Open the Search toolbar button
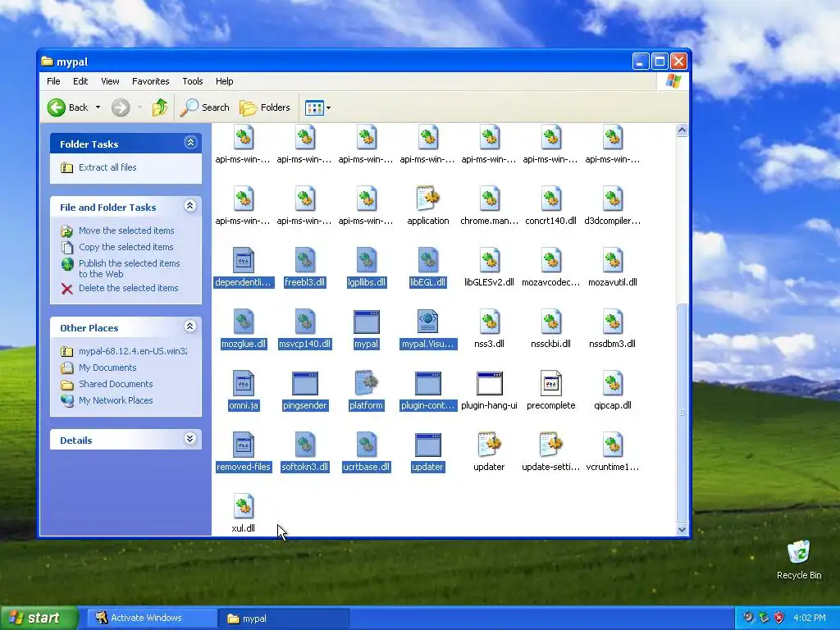The image size is (840, 630). coord(204,107)
